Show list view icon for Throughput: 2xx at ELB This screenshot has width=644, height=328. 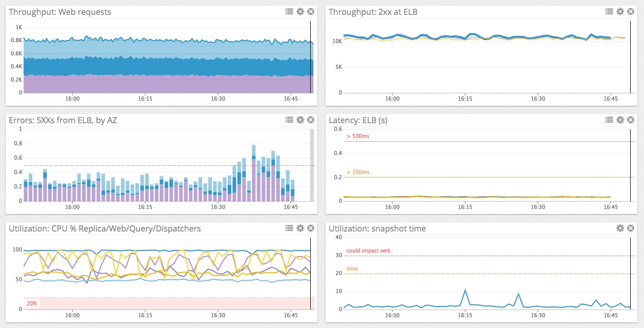(x=610, y=11)
